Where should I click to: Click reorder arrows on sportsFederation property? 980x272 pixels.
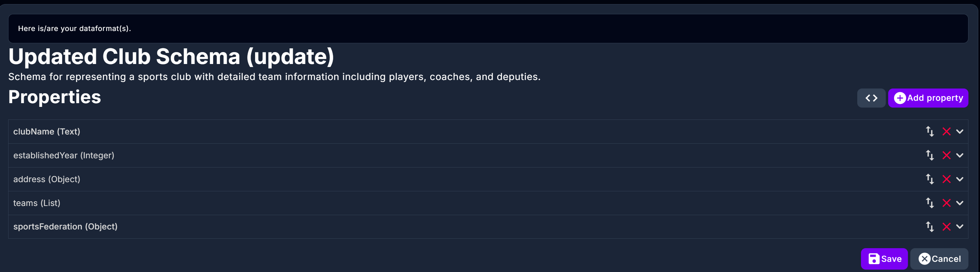pyautogui.click(x=929, y=227)
